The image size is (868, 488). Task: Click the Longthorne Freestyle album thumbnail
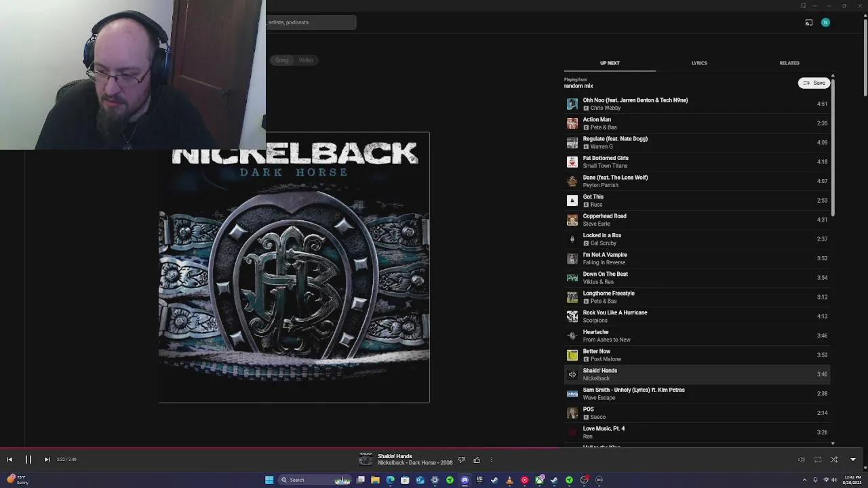click(572, 297)
